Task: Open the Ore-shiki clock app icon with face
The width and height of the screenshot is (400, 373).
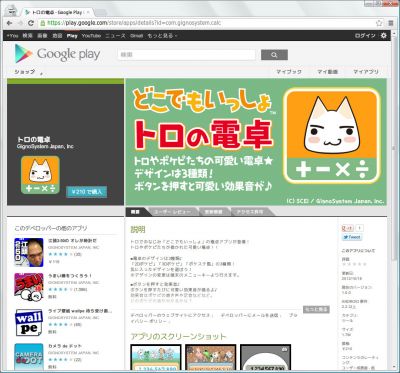Action: click(29, 252)
